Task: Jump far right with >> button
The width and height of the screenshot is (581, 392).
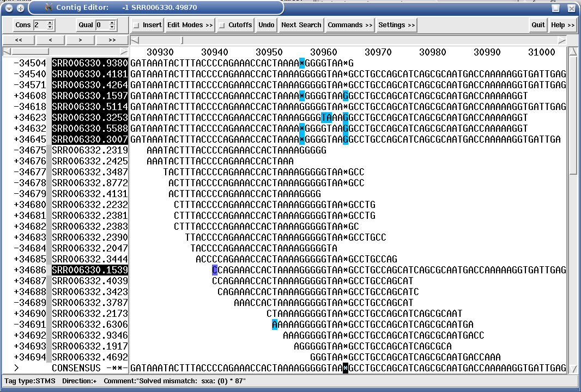Action: 112,40
